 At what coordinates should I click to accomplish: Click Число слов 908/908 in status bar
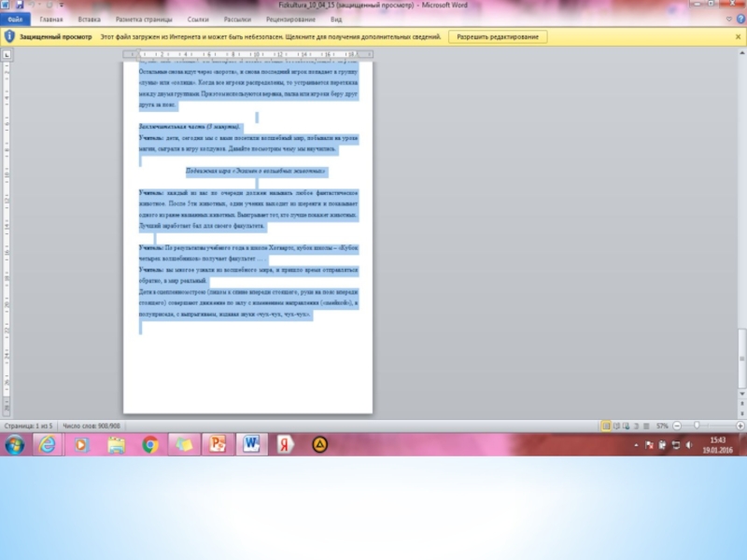[x=92, y=427]
